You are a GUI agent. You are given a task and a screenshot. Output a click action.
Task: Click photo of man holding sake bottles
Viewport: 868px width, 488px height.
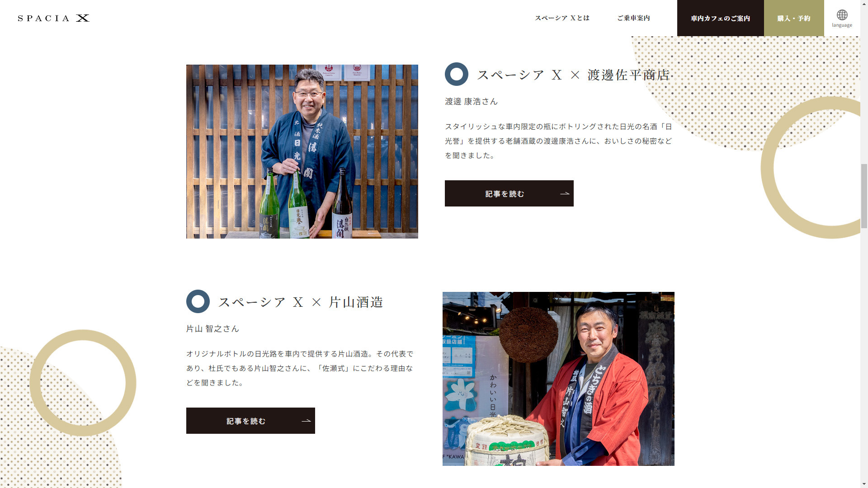(x=302, y=151)
